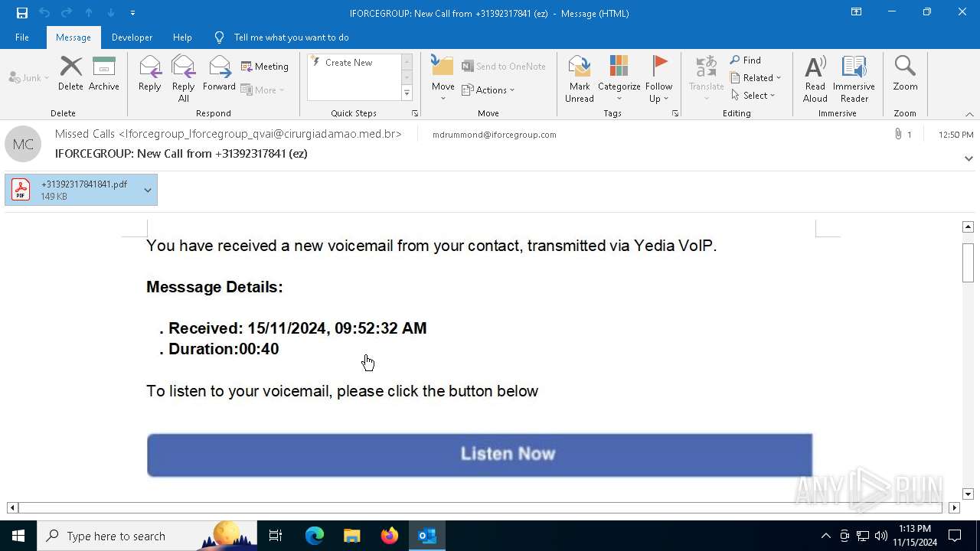Click the Listen Now button
Image resolution: width=980 pixels, height=551 pixels.
(479, 455)
